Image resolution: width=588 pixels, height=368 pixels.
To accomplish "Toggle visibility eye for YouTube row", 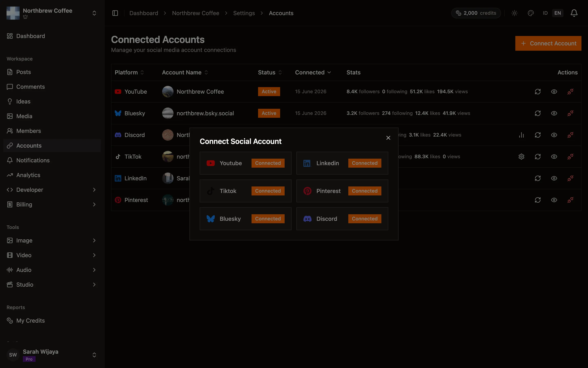I will pyautogui.click(x=554, y=92).
